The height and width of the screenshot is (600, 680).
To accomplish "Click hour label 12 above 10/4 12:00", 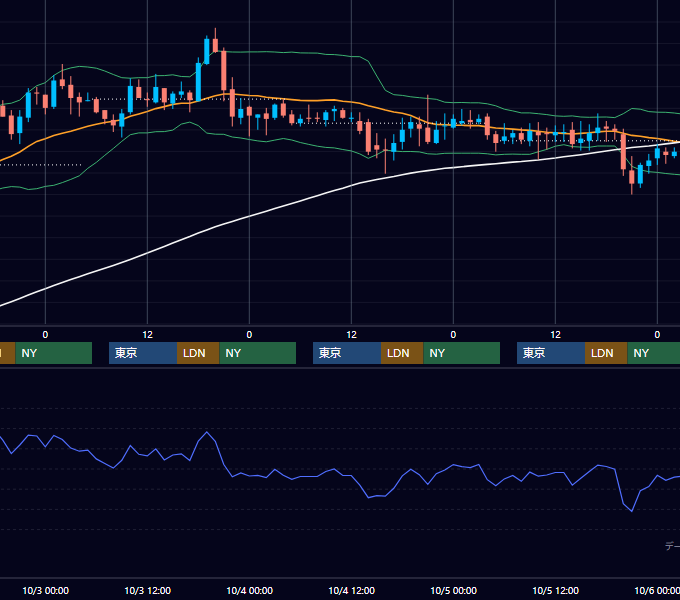I will (351, 335).
